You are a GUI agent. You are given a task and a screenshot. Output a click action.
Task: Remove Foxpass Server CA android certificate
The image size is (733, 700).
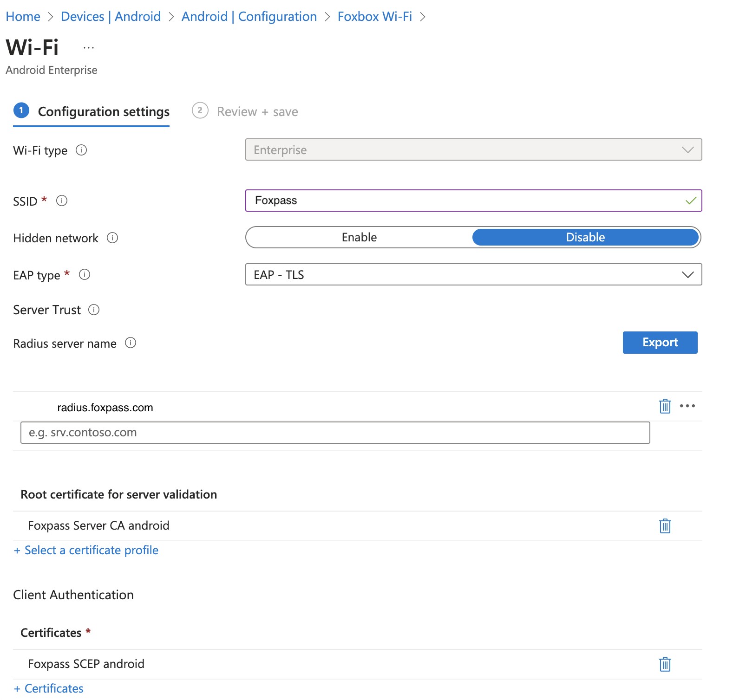665,526
